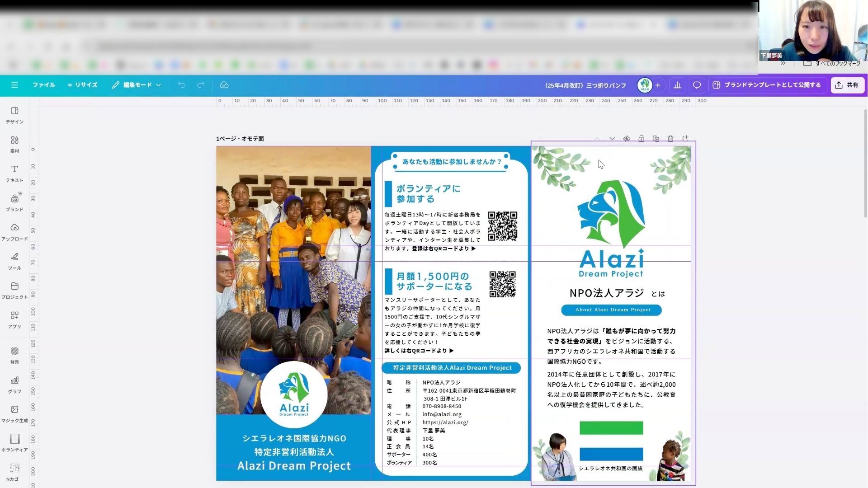
Task: Select the large Alazi Dream Project logo
Action: [611, 229]
